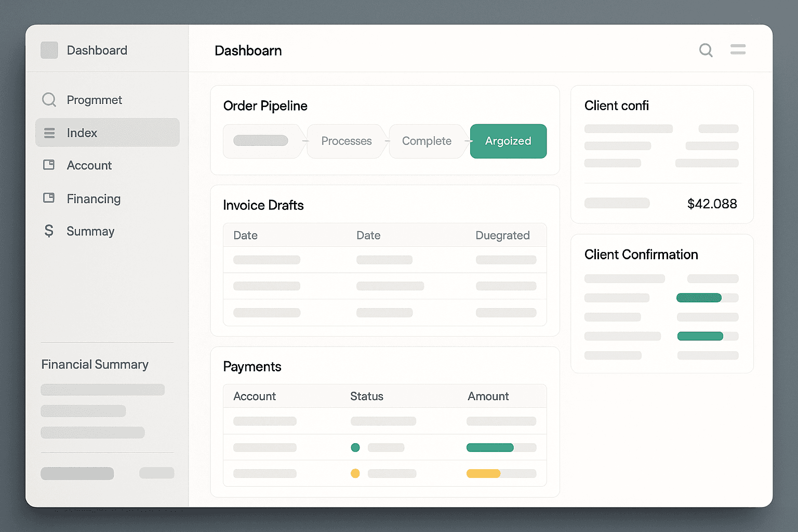The image size is (798, 532).
Task: Click the Dashboard logo square in sidebar
Action: (49, 50)
